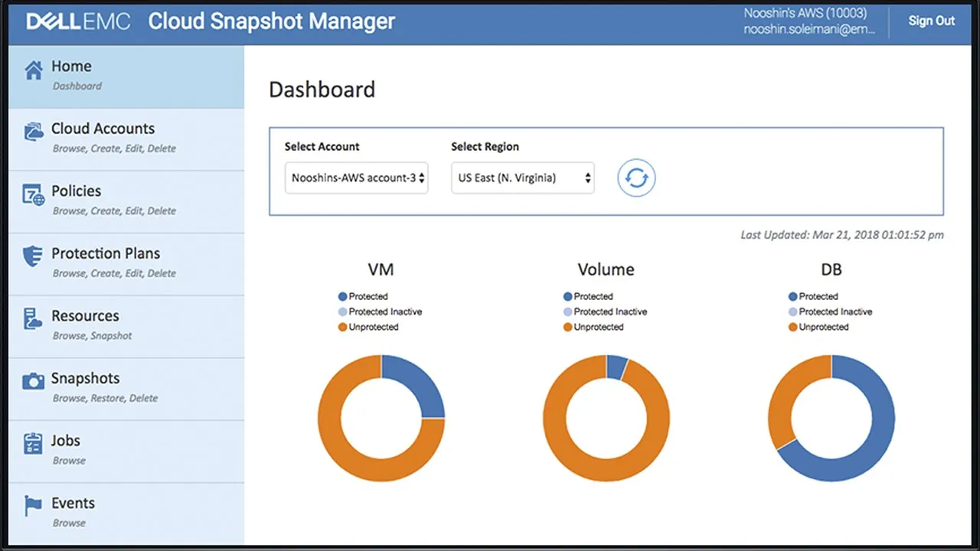Click the Snapshots camera icon
This screenshot has width=980, height=551.
pos(34,381)
